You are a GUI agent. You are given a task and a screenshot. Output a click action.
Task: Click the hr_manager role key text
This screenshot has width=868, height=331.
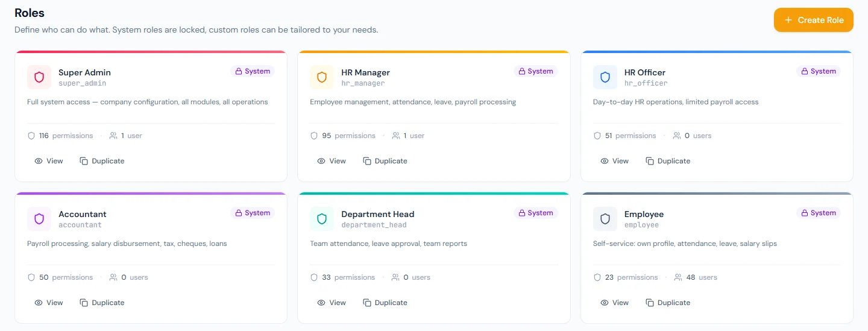[x=363, y=83]
